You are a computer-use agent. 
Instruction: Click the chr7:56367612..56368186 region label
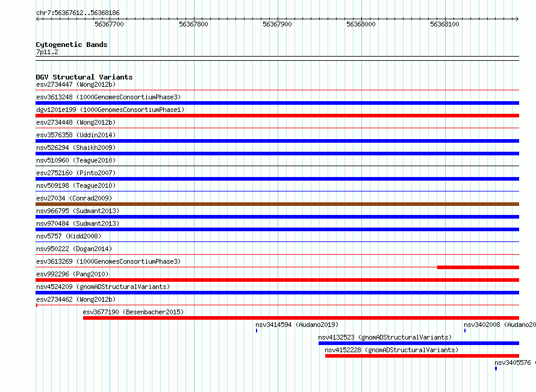pyautogui.click(x=78, y=13)
